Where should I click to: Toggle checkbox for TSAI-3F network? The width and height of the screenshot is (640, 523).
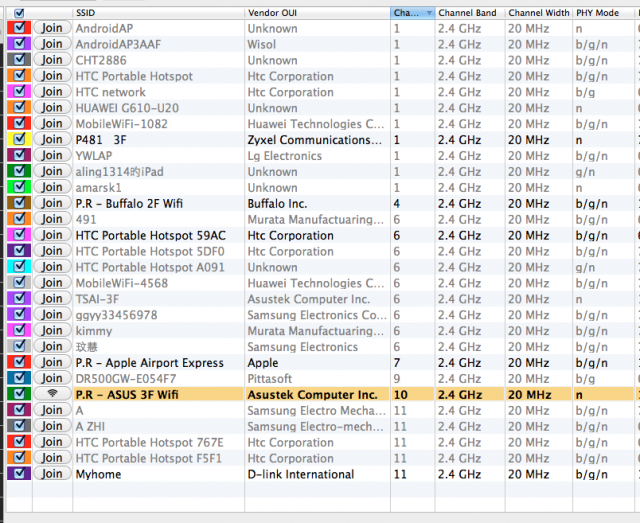[19, 298]
